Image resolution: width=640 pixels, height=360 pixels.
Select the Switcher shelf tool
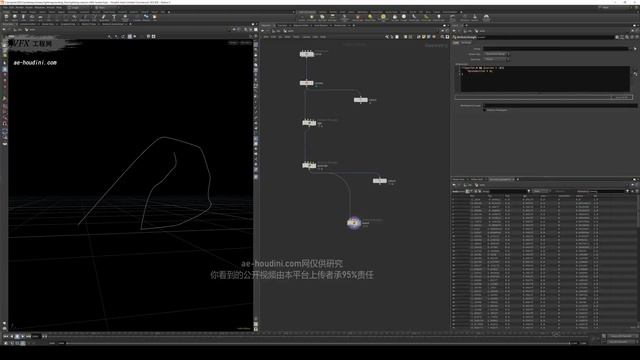pyautogui.click(x=475, y=17)
